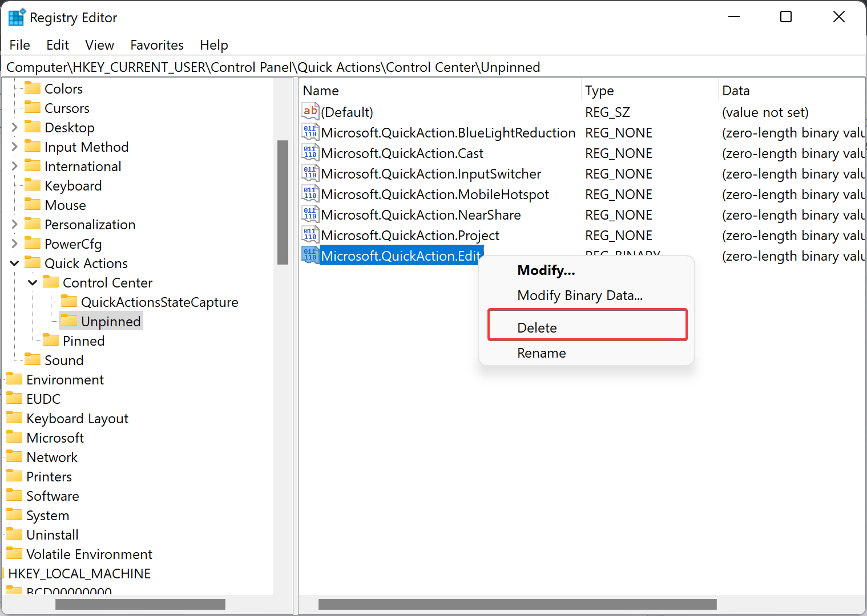The width and height of the screenshot is (867, 616).
Task: Expand the Desktop key
Action: click(x=15, y=127)
